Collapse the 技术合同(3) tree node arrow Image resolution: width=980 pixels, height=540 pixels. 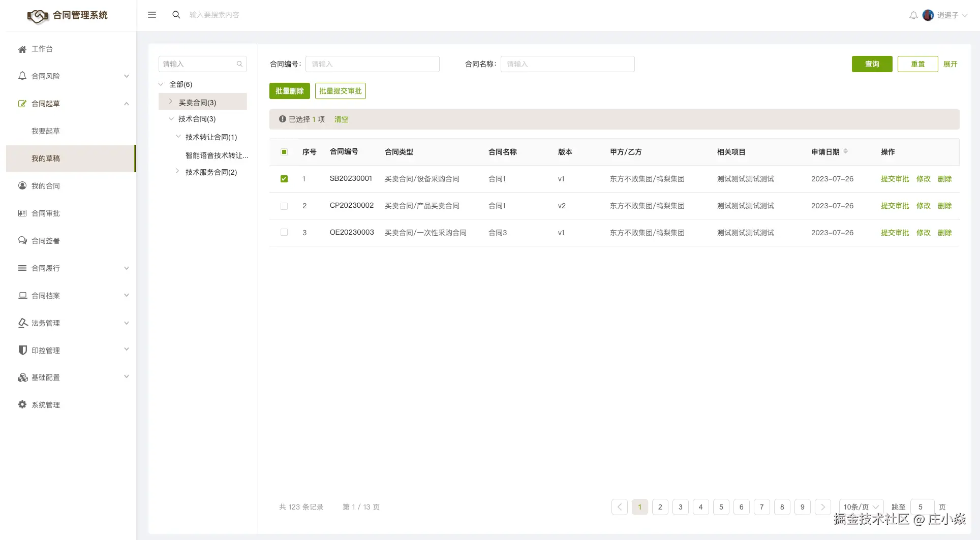click(171, 119)
